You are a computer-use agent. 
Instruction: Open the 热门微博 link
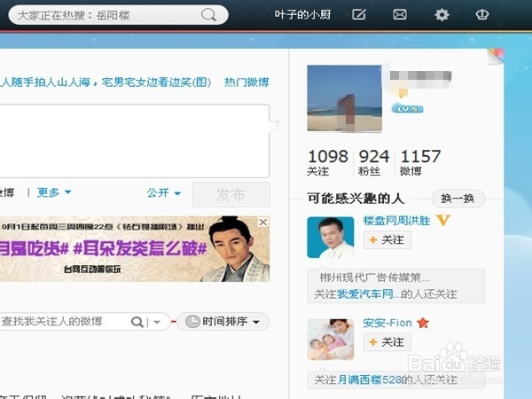[x=246, y=82]
